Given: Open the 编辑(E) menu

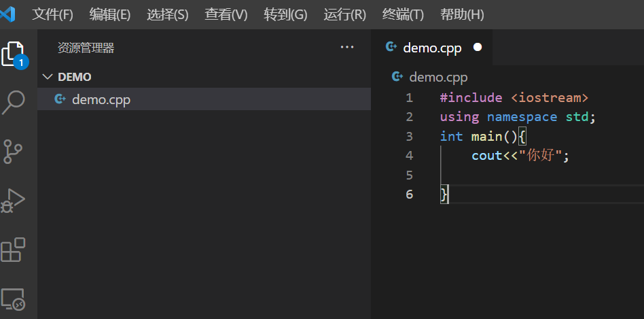Looking at the screenshot, I should 110,15.
